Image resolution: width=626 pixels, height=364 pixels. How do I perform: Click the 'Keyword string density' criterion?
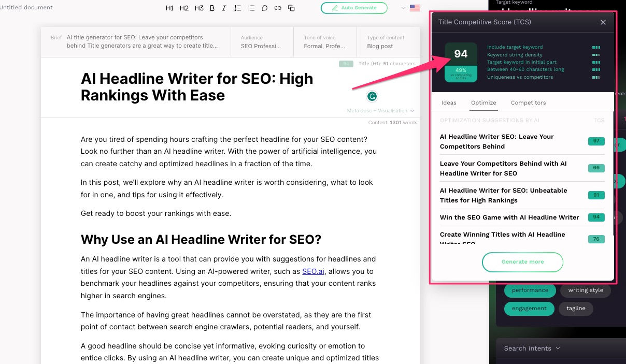coord(515,54)
